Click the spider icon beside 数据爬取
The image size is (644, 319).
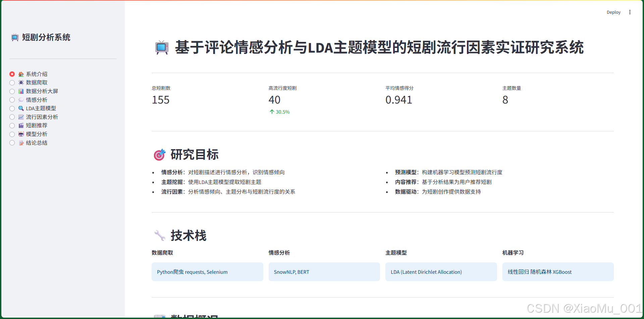click(21, 82)
